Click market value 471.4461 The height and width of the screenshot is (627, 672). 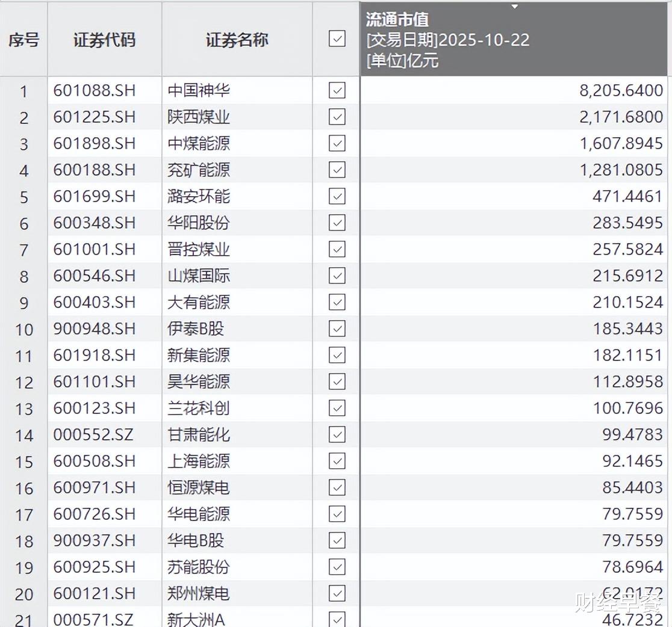(628, 197)
